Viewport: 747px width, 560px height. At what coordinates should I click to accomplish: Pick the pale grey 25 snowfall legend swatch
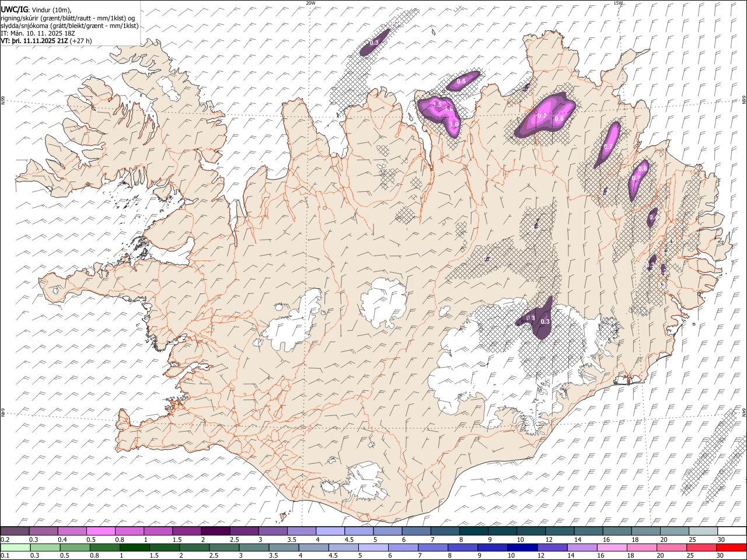coord(703,531)
